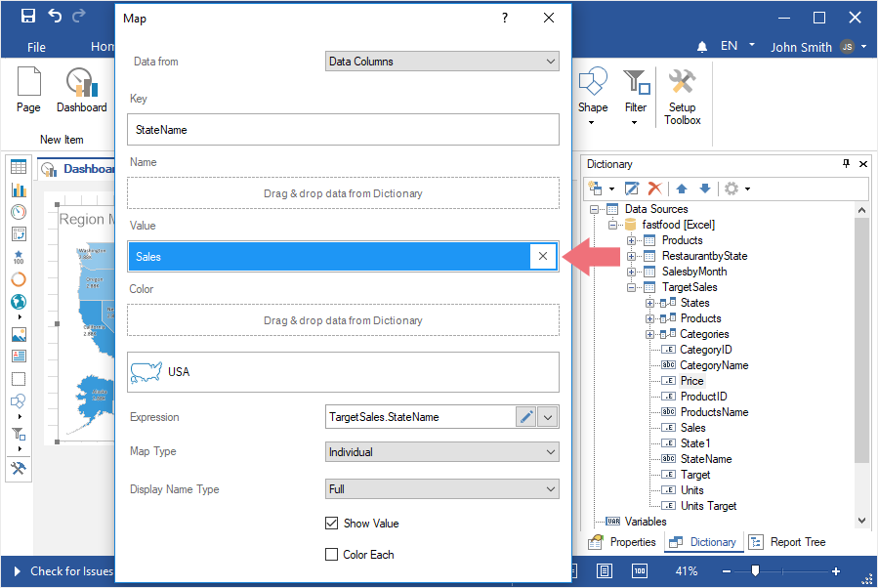
Task: Uncheck the Show Value checkbox
Action: (x=331, y=524)
